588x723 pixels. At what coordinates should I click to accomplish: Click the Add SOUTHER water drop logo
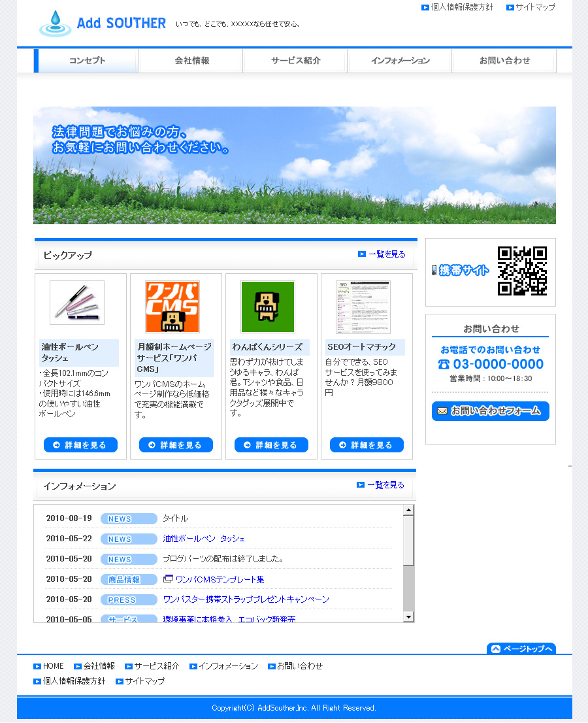click(x=55, y=24)
